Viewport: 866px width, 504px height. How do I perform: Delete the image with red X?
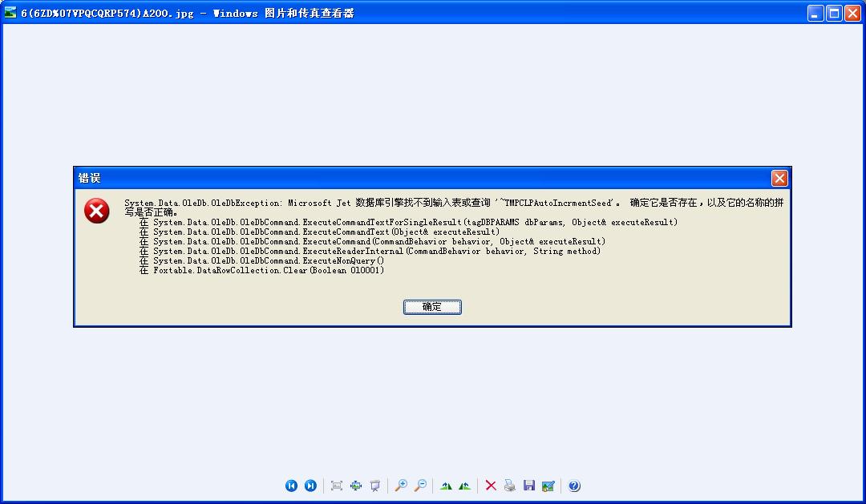click(x=491, y=486)
